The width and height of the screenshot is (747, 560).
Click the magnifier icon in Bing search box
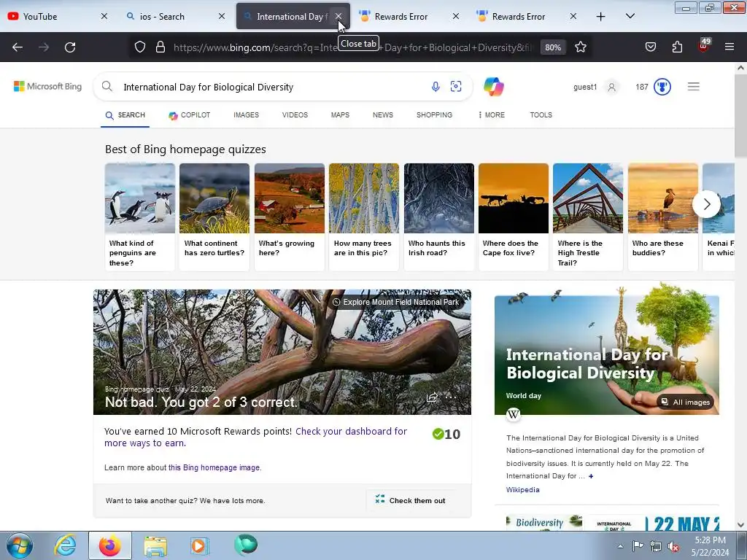coord(107,86)
